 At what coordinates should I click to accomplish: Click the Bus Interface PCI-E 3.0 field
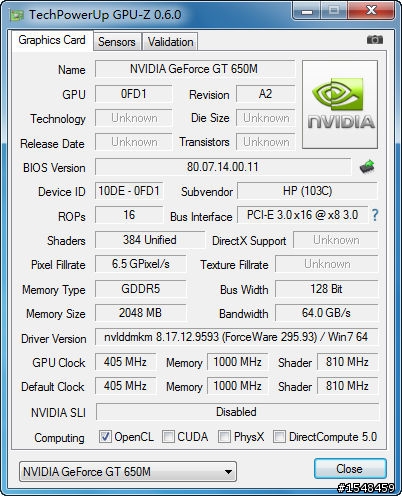click(x=302, y=215)
